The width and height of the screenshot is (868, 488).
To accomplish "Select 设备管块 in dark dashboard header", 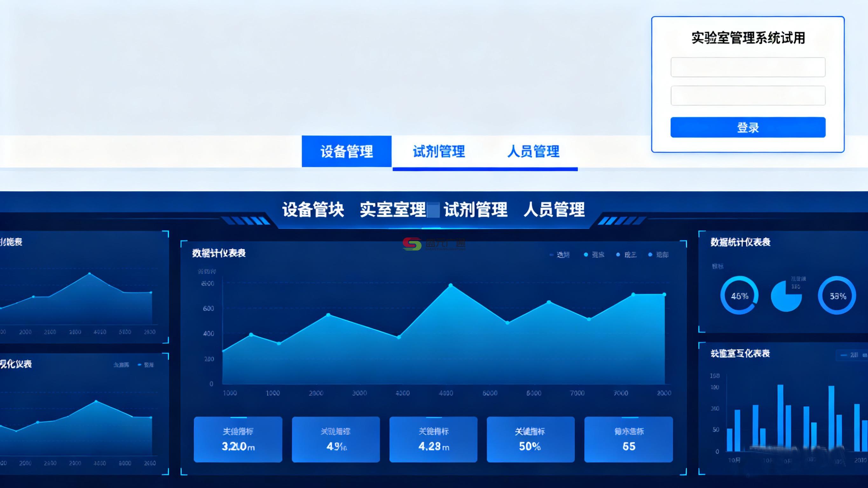I will [313, 210].
